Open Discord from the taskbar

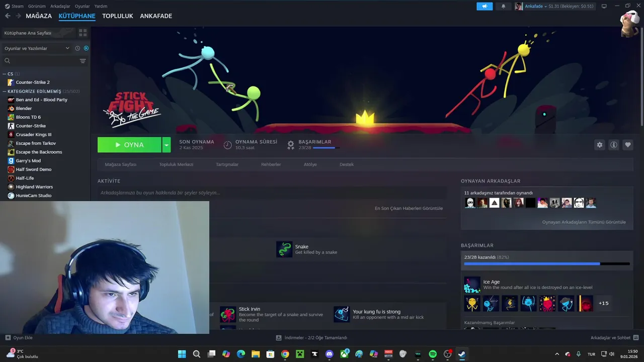[330, 354]
